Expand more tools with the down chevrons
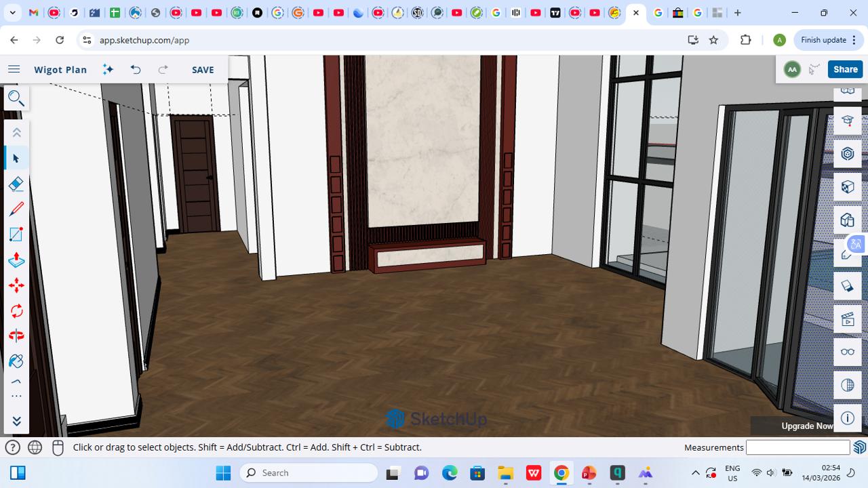 (16, 422)
